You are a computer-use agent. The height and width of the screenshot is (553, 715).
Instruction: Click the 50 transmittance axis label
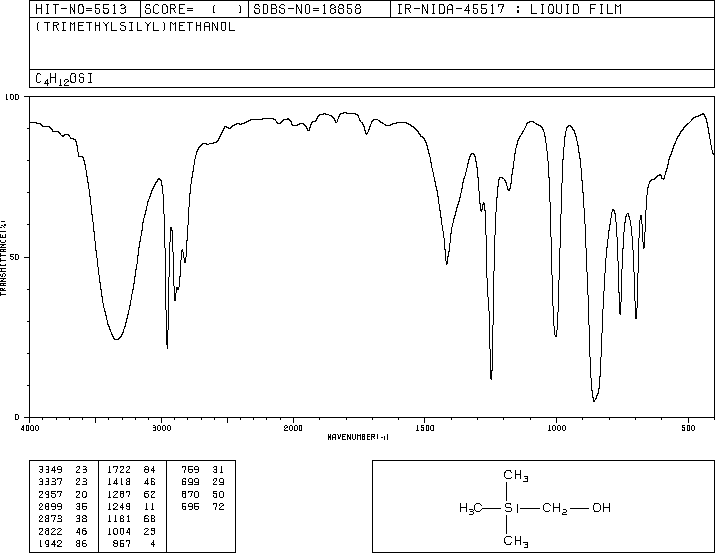point(15,258)
